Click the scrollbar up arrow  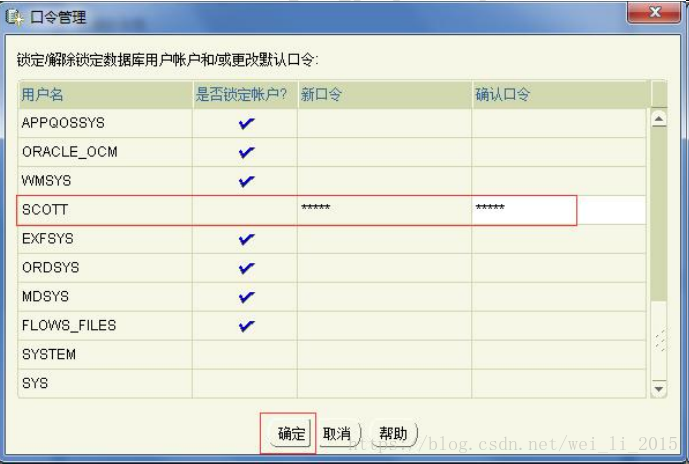(659, 119)
